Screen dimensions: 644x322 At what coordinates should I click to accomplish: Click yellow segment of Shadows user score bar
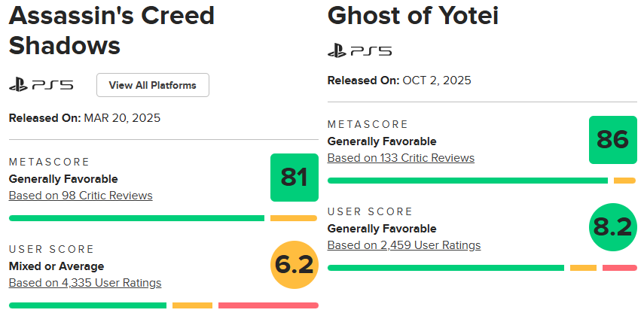click(192, 305)
